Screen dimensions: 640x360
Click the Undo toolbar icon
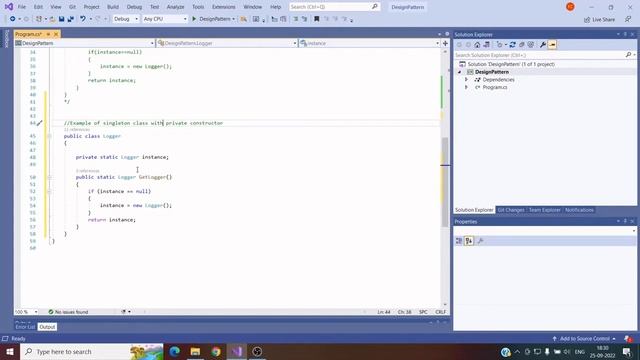pos(83,19)
